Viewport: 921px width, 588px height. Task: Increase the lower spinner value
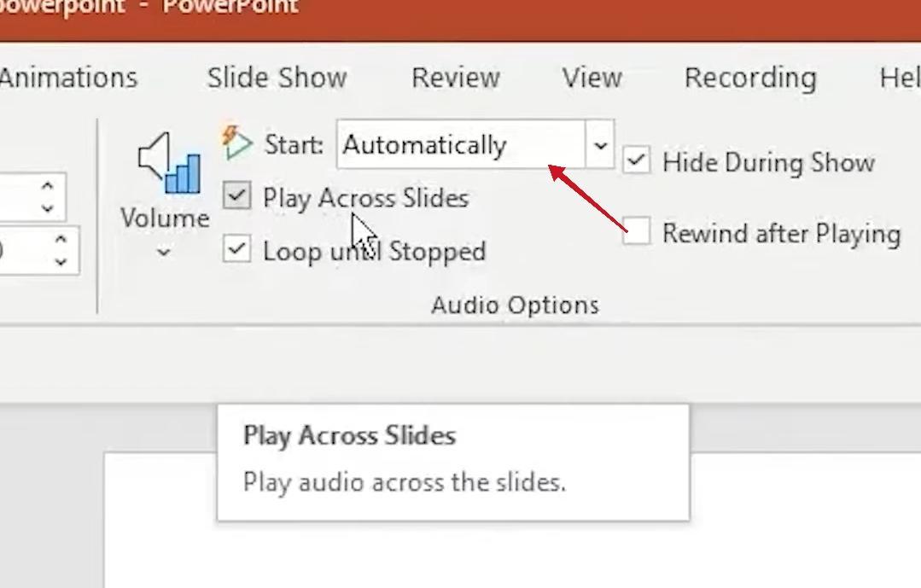[x=61, y=241]
